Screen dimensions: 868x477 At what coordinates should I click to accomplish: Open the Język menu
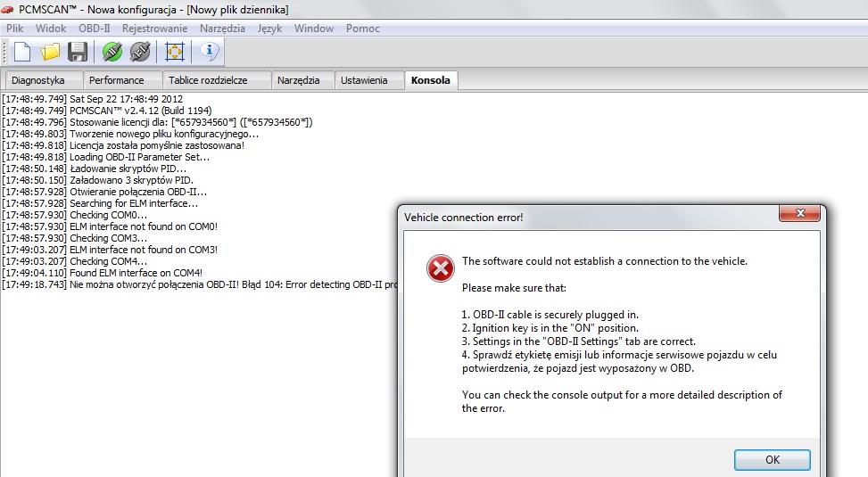269,29
